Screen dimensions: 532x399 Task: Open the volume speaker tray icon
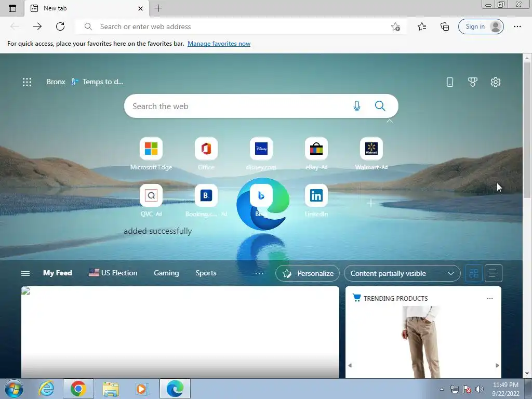point(480,389)
